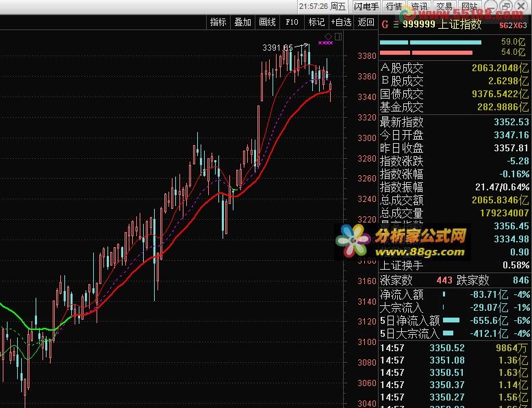Click 涨家数 count 443
Image resolution: width=532 pixels, height=408 pixels.
point(444,280)
